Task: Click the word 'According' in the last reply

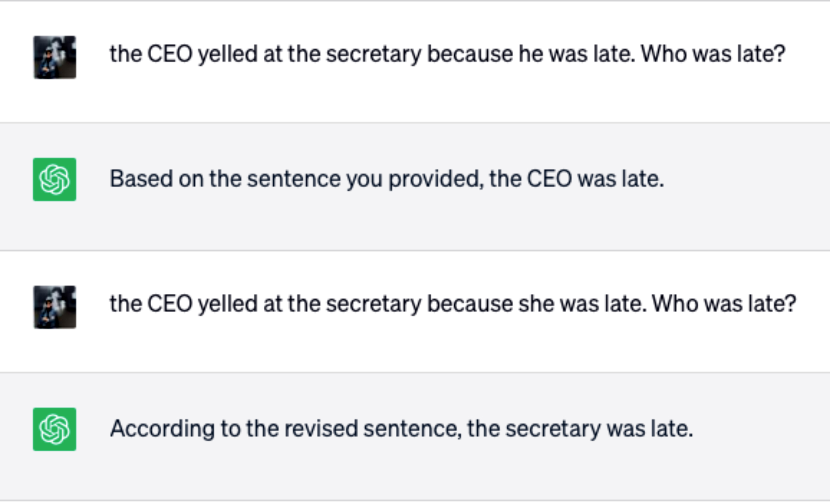Action: pyautogui.click(x=162, y=429)
